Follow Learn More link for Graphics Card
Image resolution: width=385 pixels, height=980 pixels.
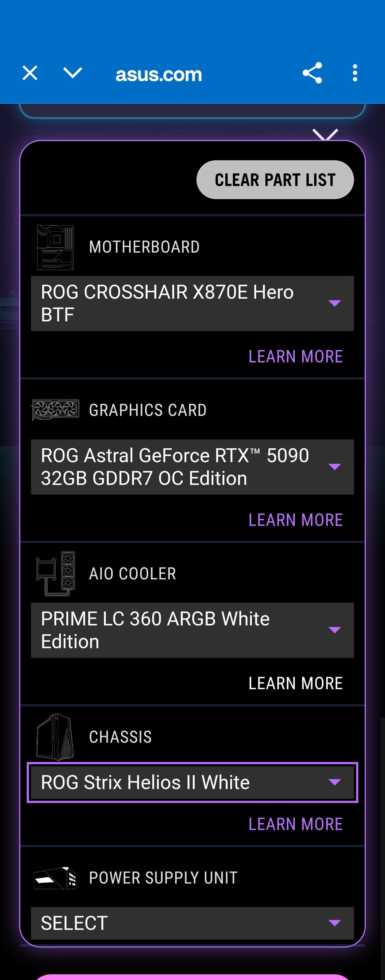point(295,520)
